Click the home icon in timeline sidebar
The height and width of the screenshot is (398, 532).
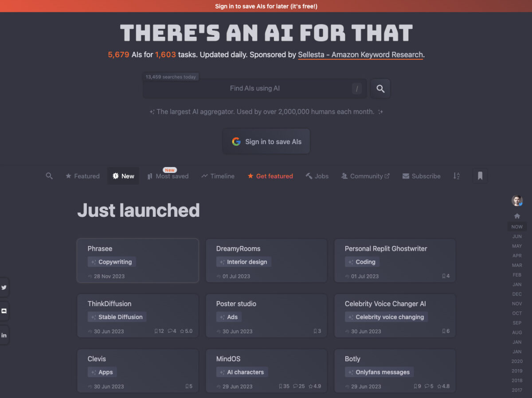(x=517, y=216)
